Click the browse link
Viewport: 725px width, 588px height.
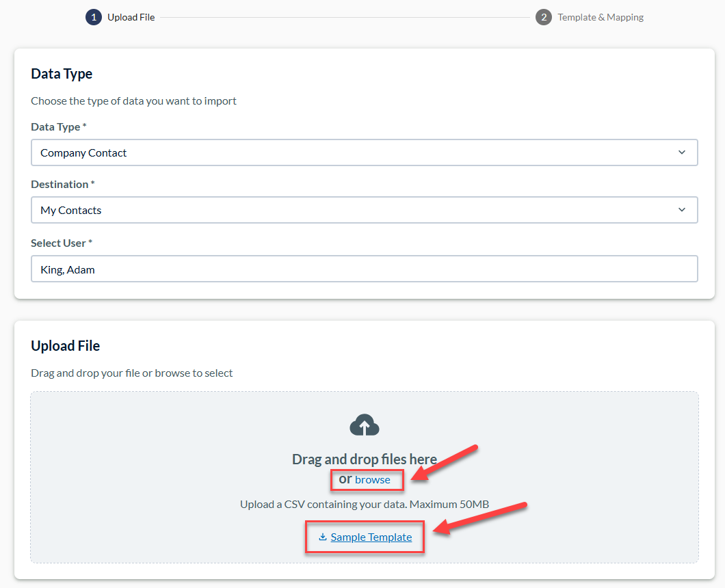[372, 480]
